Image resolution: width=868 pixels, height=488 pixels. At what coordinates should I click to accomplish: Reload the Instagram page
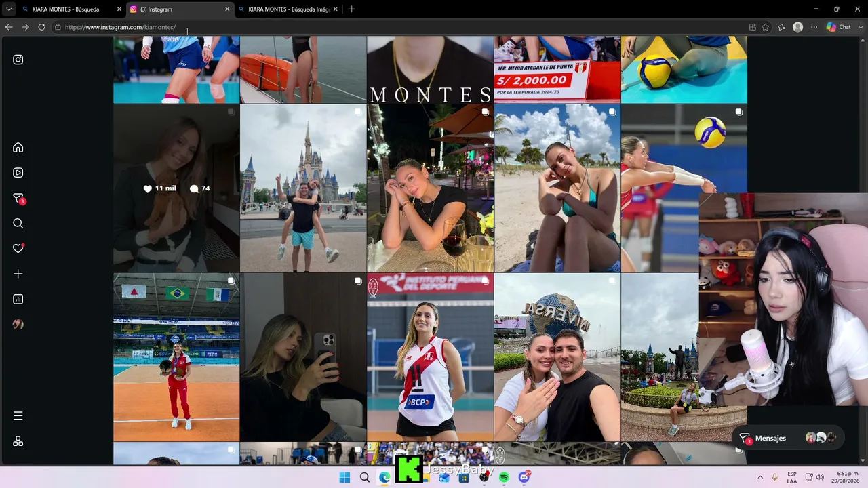pos(41,27)
